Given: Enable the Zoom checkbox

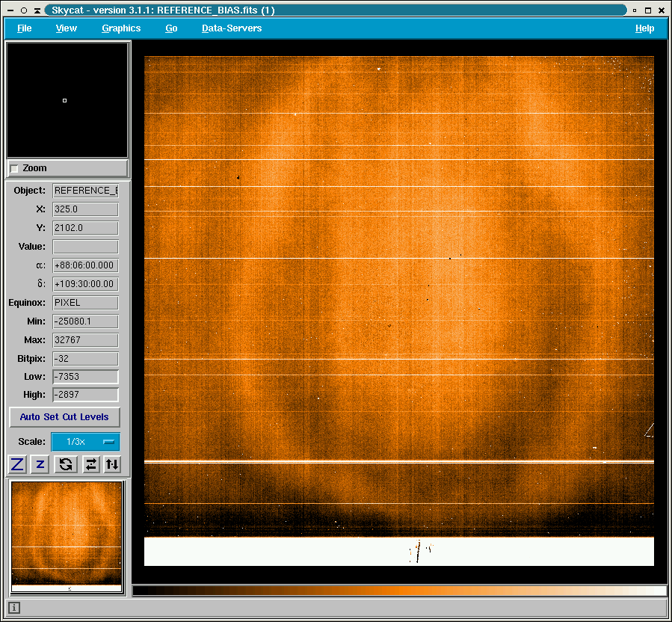Looking at the screenshot, I should pos(14,169).
